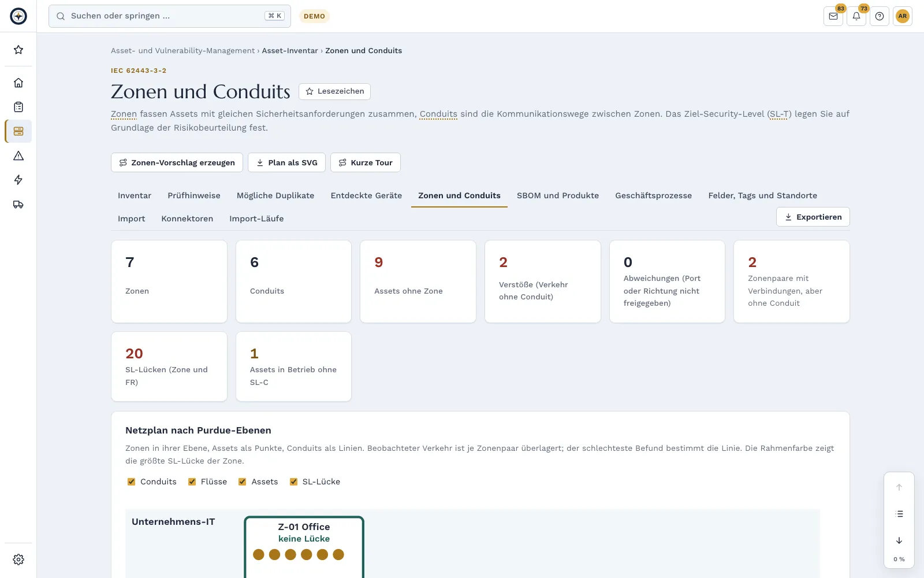Open the SBOM und Produkte tab
Screen dimensions: 924x578
click(558, 195)
